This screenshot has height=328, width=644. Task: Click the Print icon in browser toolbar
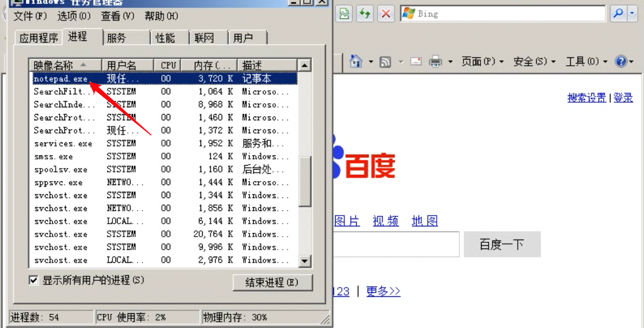tap(436, 62)
